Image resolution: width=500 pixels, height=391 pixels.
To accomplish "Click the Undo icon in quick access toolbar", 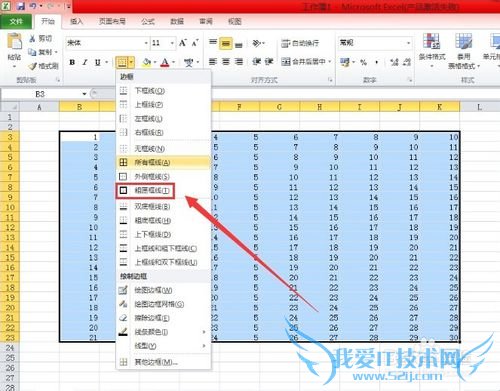I will click(x=34, y=6).
